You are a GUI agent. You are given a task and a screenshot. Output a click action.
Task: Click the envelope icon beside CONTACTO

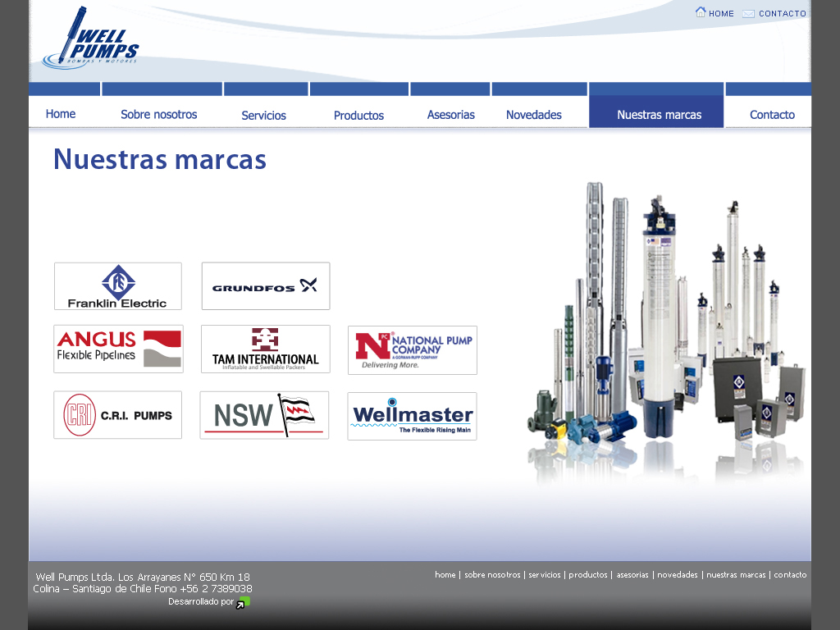pos(748,13)
